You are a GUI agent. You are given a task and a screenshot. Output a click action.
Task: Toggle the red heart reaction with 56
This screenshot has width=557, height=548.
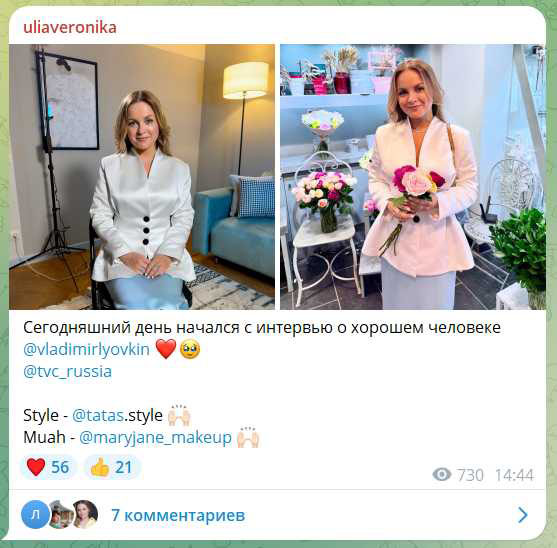click(48, 467)
